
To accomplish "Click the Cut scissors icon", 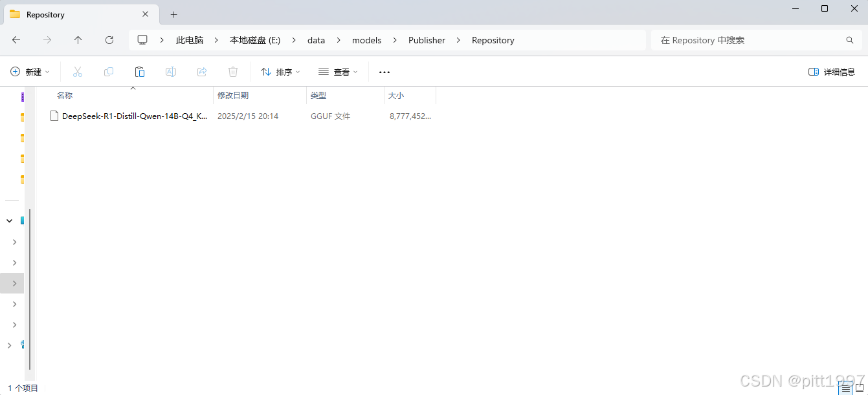I will 78,72.
